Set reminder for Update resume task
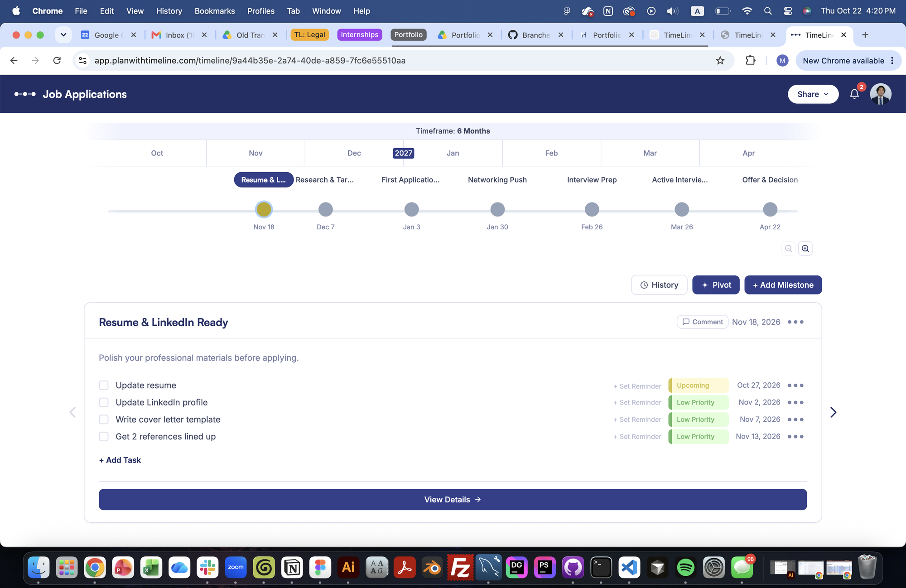This screenshot has width=906, height=588. (x=637, y=386)
